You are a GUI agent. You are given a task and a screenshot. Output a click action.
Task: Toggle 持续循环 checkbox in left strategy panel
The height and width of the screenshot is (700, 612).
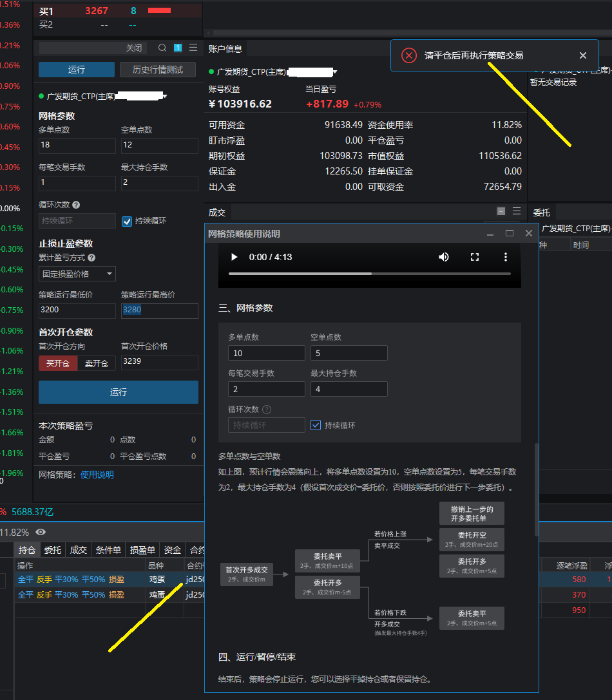click(127, 221)
